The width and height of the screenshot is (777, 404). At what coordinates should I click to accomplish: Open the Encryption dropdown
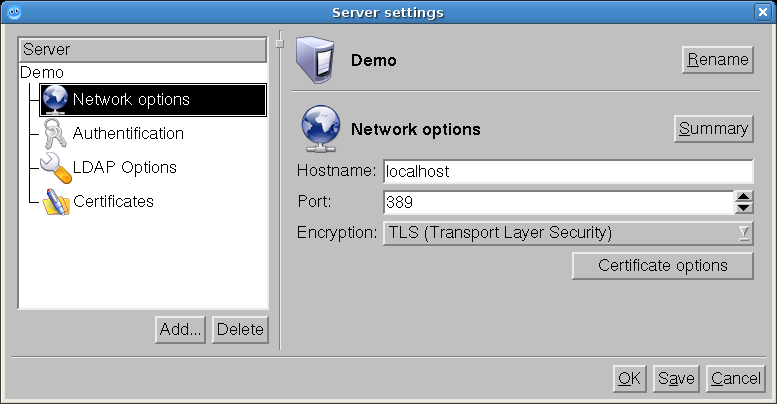(x=567, y=234)
